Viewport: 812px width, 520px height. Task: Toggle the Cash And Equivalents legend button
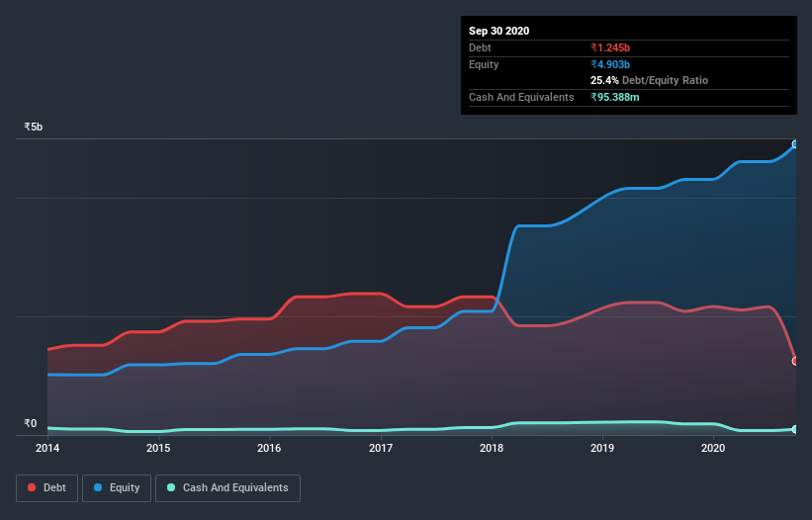[x=227, y=488]
